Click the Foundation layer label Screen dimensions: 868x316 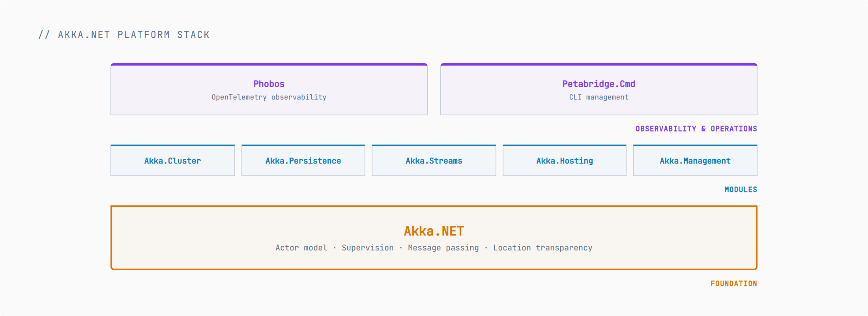[x=733, y=284]
